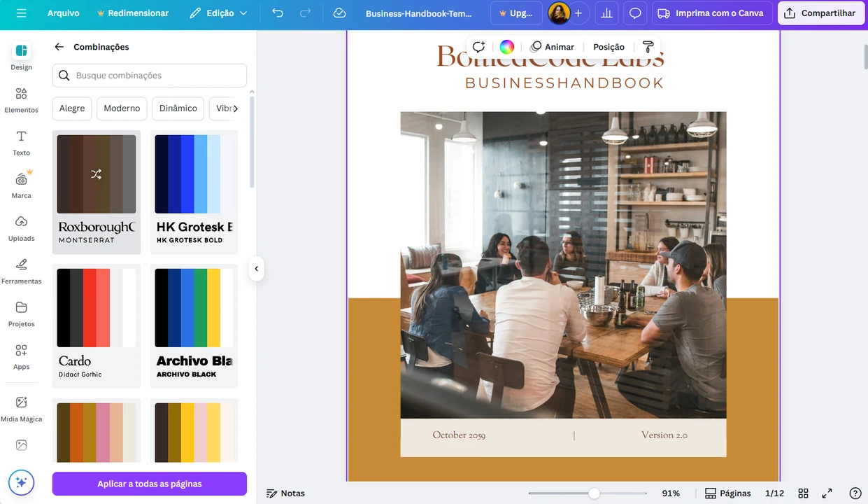This screenshot has height=504, width=868.
Task: Open the Texto sidebar tab
Action: [21, 143]
